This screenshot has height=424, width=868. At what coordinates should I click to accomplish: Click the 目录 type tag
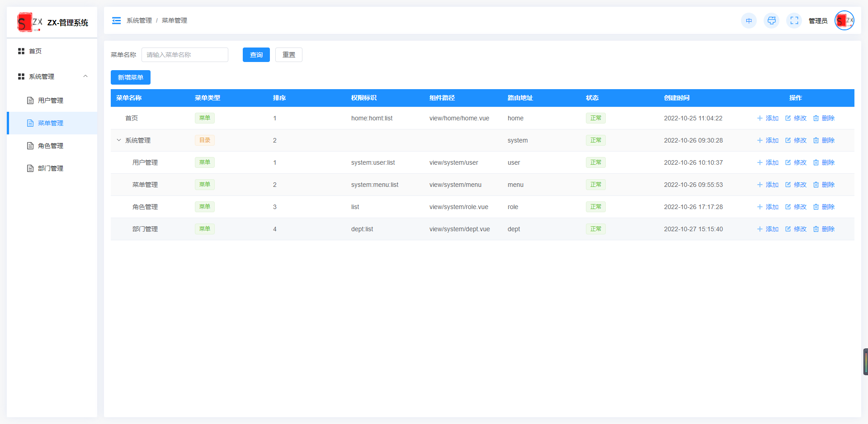[x=205, y=140]
